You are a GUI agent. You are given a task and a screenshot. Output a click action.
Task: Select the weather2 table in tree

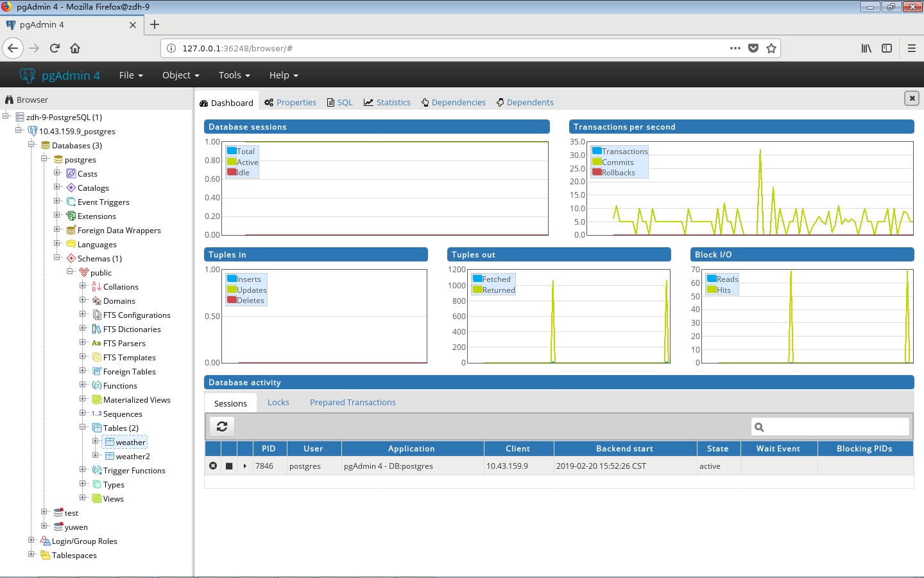pyautogui.click(x=133, y=457)
